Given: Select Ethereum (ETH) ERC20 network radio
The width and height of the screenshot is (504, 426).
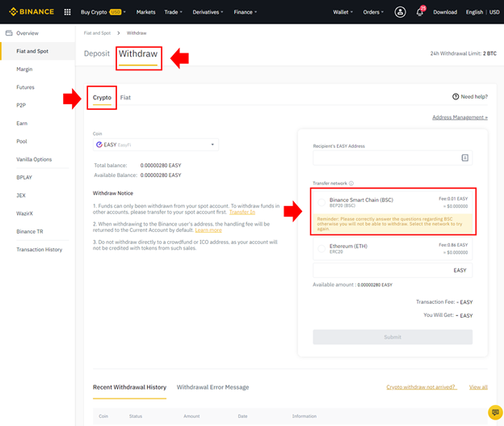Looking at the screenshot, I should [321, 248].
